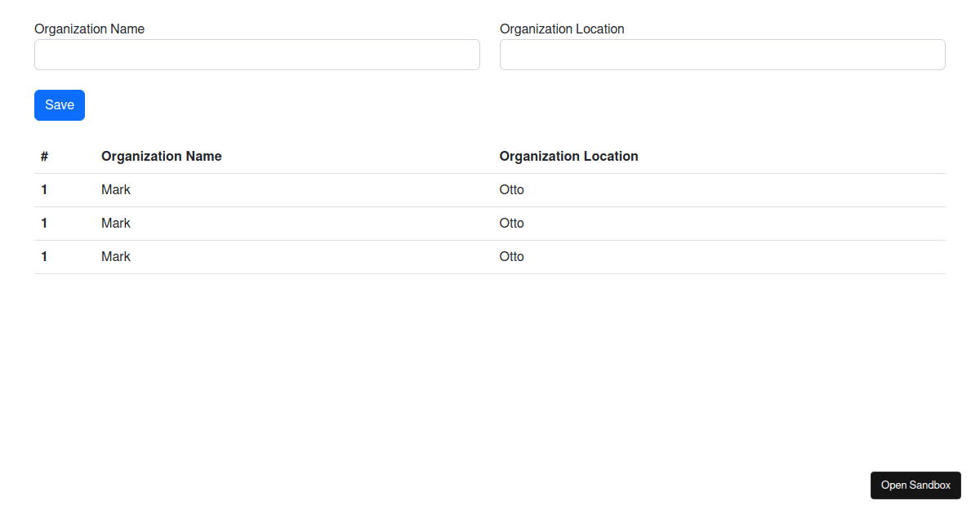Click Otto in the second table row

coord(511,223)
